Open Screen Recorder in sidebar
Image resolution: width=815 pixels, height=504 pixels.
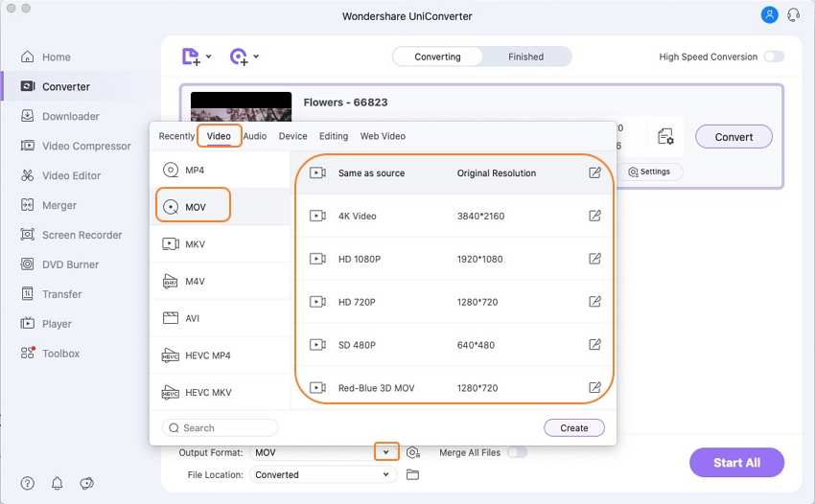tap(81, 235)
